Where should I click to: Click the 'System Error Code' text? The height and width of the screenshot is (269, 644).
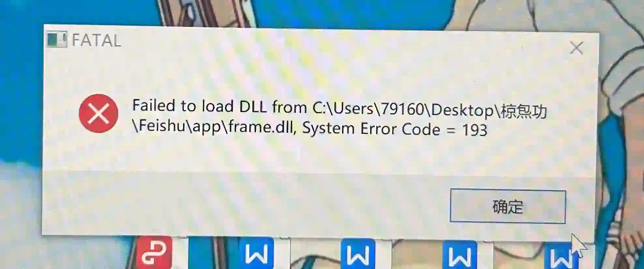click(x=371, y=129)
